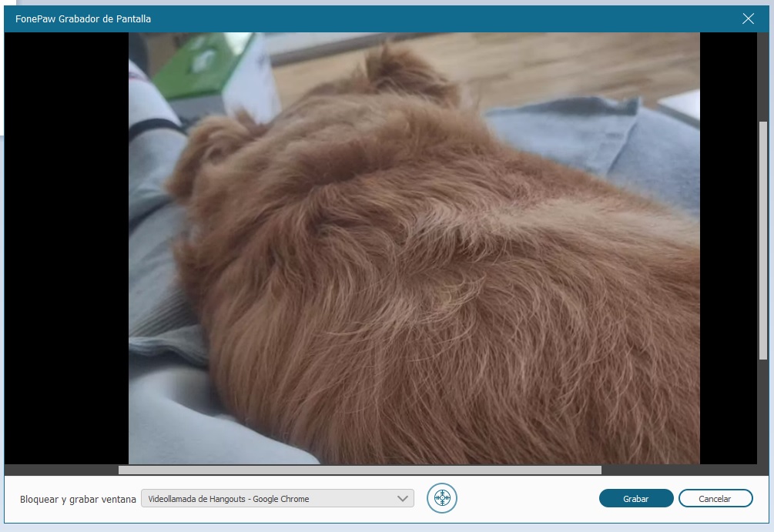Click the horizontal scrollbar track right of the thumb
This screenshot has width=774, height=532.
click(x=678, y=470)
